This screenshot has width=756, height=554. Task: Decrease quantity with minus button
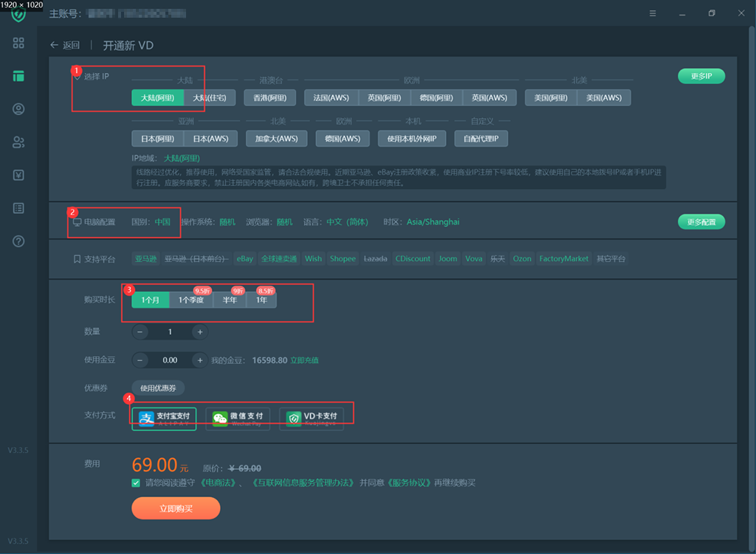click(x=140, y=332)
